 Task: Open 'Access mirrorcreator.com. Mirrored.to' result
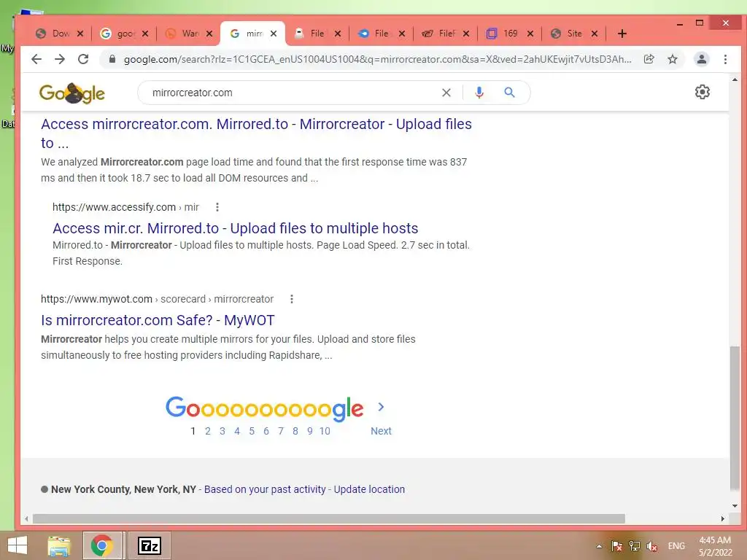click(256, 133)
